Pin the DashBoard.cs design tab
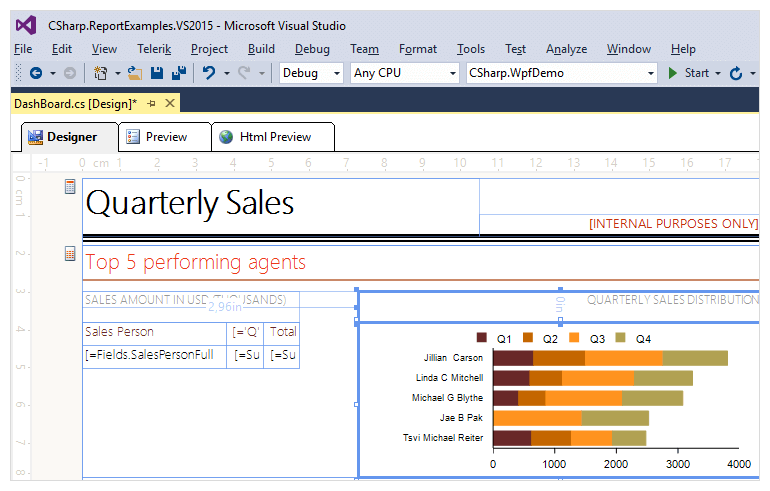This screenshot has width=770, height=491. click(151, 104)
